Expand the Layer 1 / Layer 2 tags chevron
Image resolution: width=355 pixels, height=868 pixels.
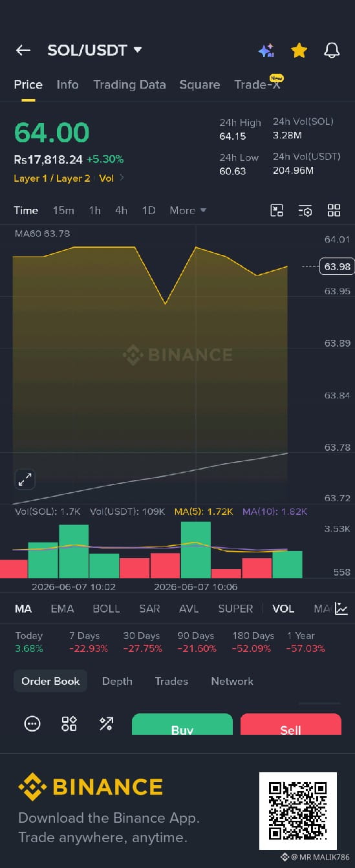122,178
